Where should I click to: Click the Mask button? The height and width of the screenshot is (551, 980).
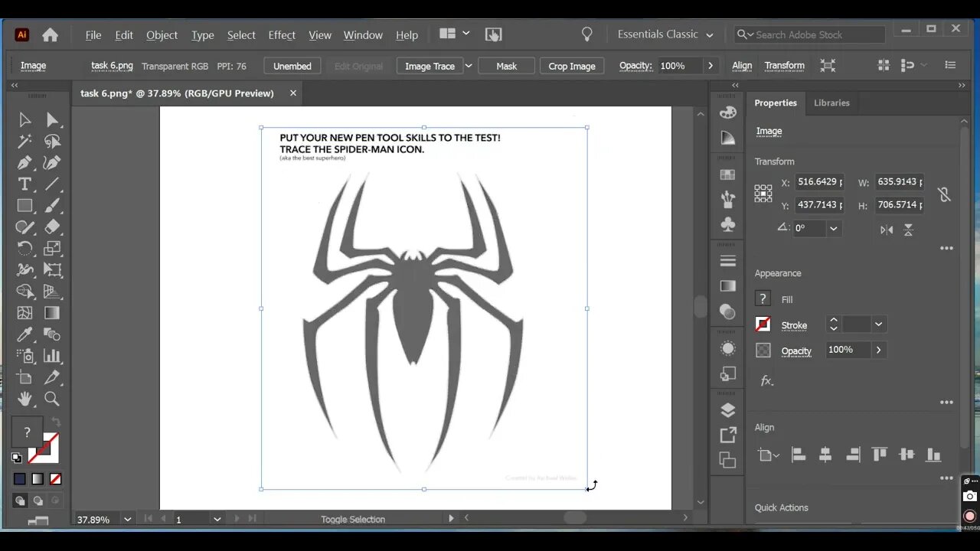tap(506, 66)
